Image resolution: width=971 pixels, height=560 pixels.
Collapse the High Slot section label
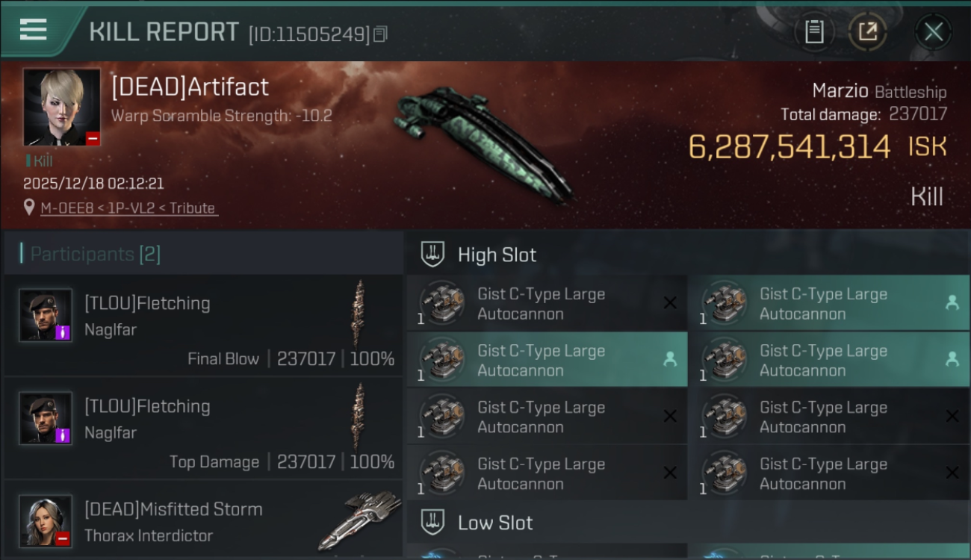(x=497, y=255)
